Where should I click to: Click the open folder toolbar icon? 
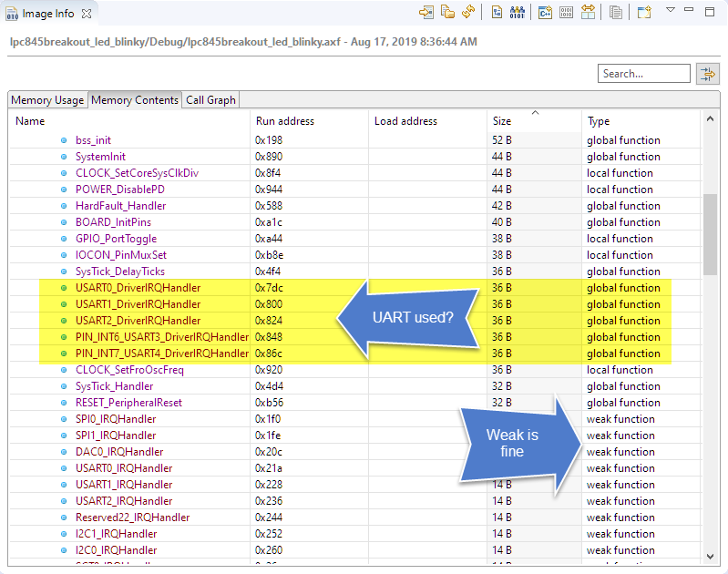447,12
